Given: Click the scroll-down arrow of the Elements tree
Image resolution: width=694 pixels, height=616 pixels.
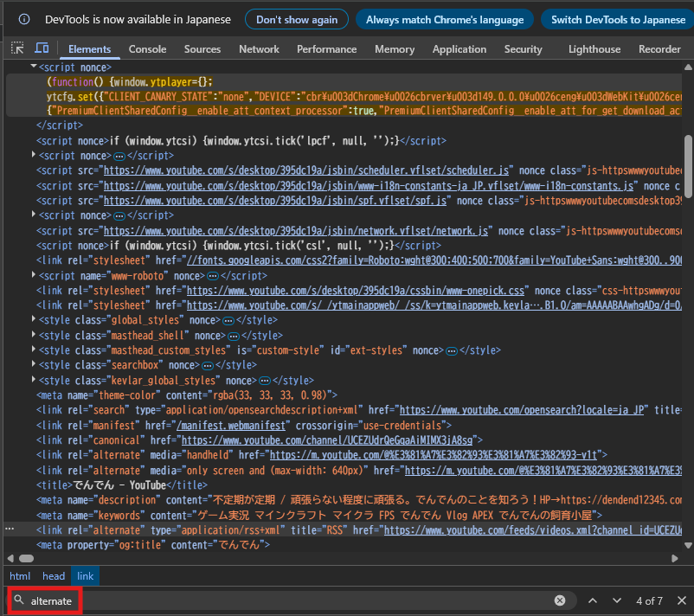Looking at the screenshot, I should pyautogui.click(x=688, y=545).
